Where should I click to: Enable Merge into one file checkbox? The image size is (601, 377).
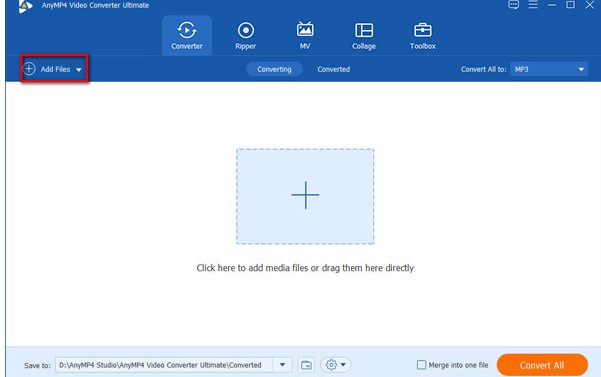click(421, 365)
